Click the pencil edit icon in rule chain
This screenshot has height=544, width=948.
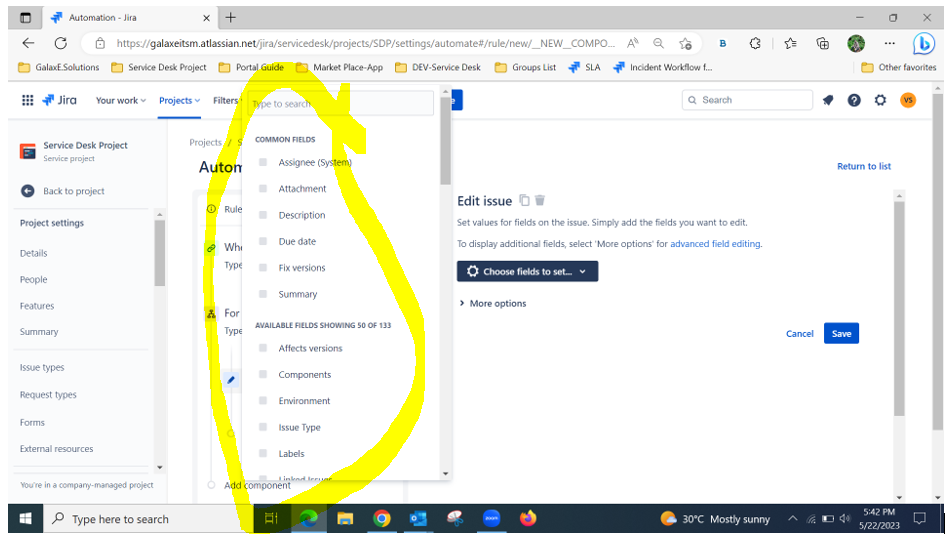231,380
